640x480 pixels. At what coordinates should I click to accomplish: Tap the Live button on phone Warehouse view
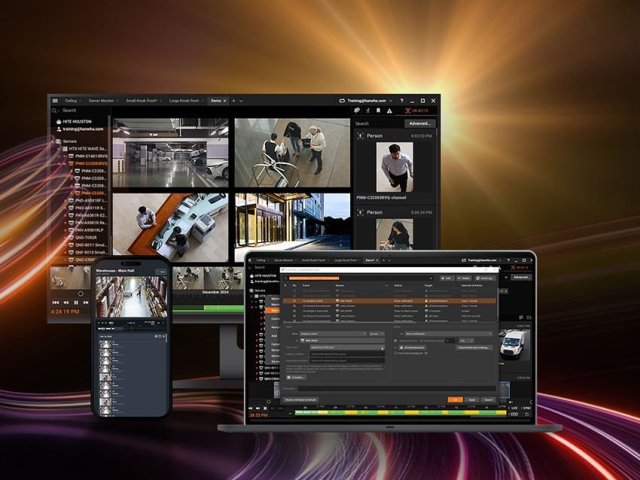click(161, 271)
